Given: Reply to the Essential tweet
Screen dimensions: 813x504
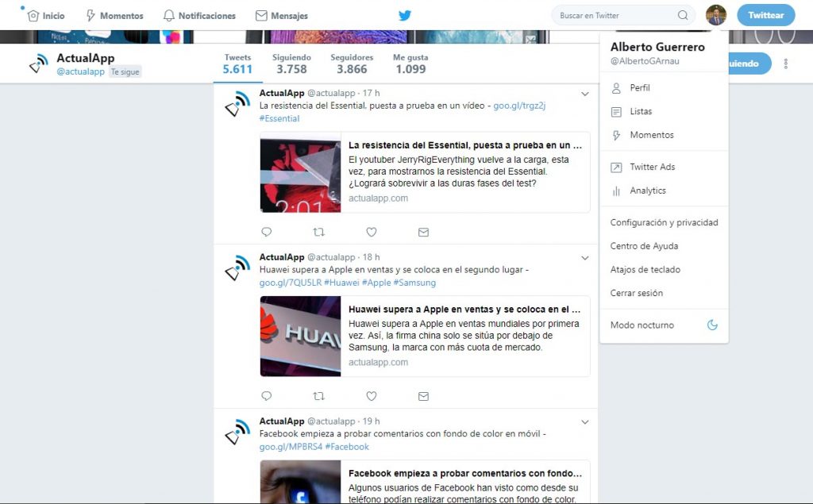Looking at the screenshot, I should coord(267,232).
